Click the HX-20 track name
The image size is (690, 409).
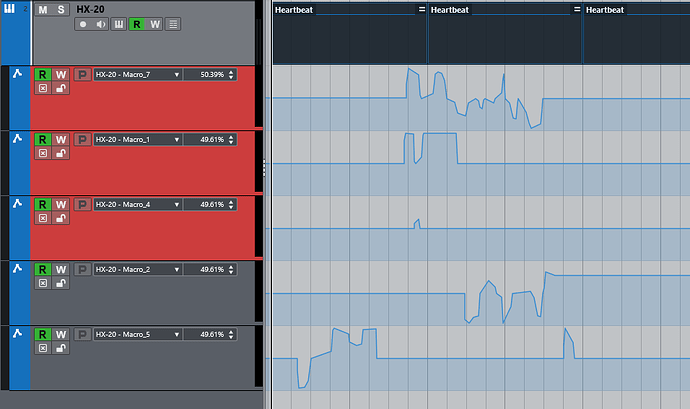pyautogui.click(x=90, y=9)
